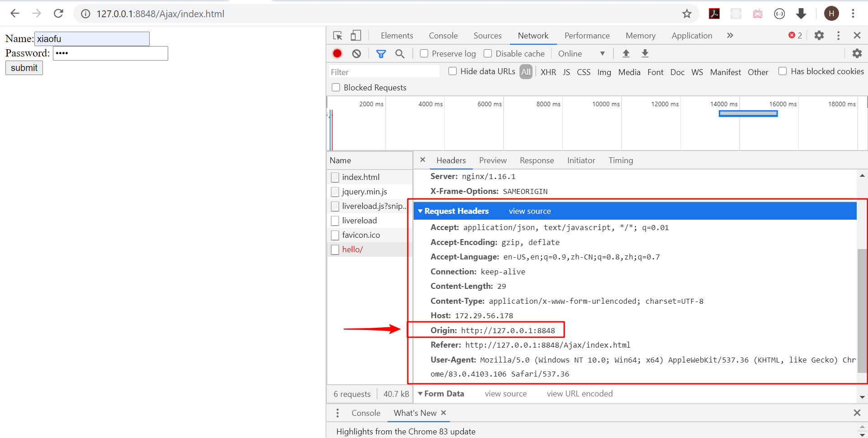Image resolution: width=868 pixels, height=438 pixels.
Task: Select the hello/ request row
Action: pyautogui.click(x=370, y=250)
